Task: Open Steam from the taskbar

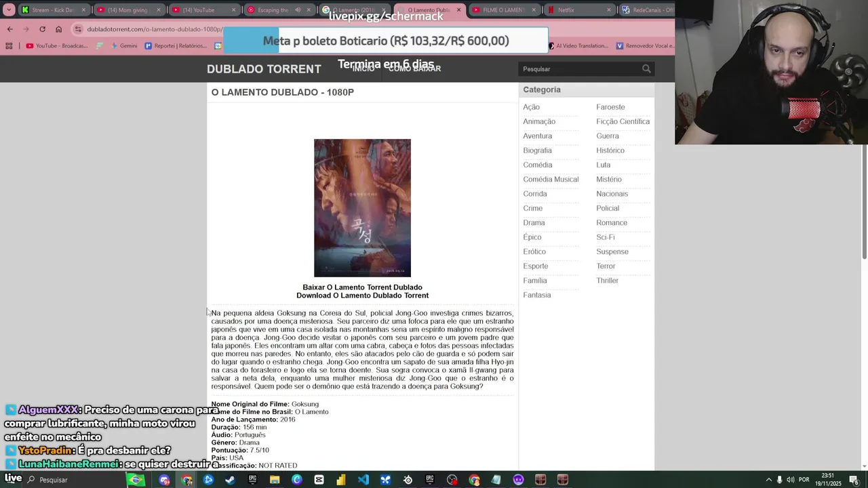Action: click(x=230, y=480)
